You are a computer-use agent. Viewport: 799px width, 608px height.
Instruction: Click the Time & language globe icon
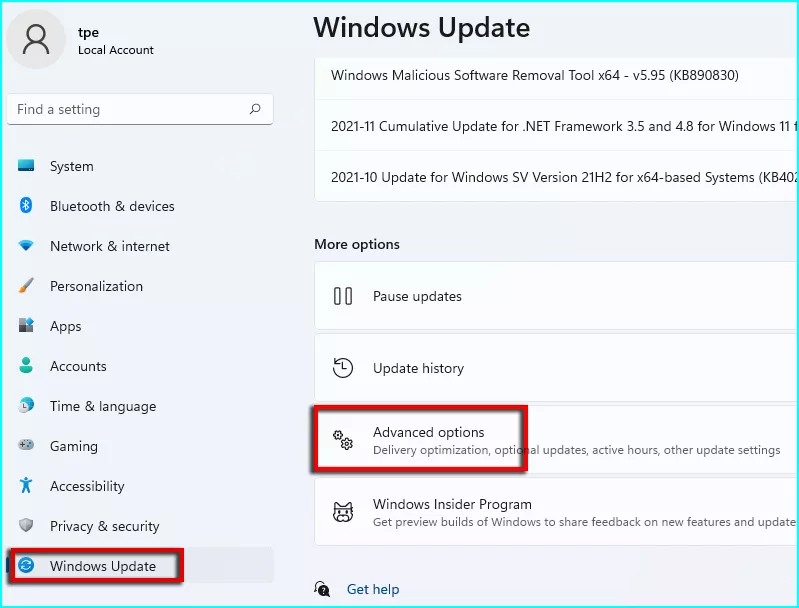tap(26, 405)
